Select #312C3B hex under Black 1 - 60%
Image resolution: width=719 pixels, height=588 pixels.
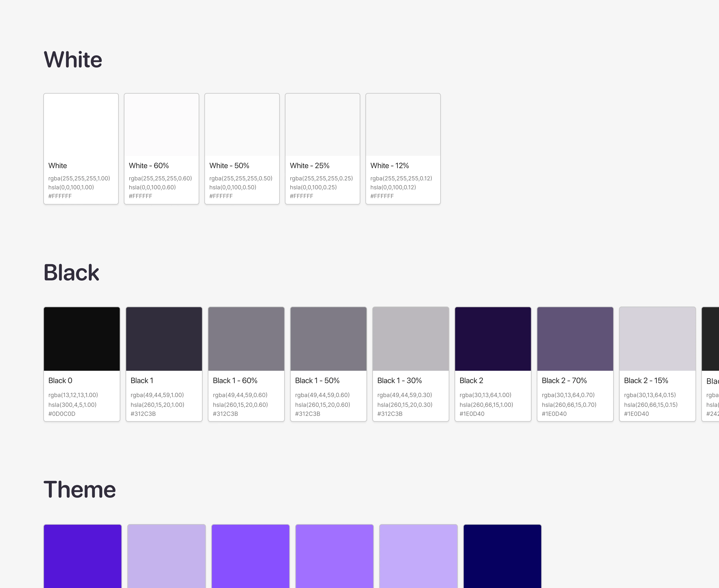tap(225, 414)
